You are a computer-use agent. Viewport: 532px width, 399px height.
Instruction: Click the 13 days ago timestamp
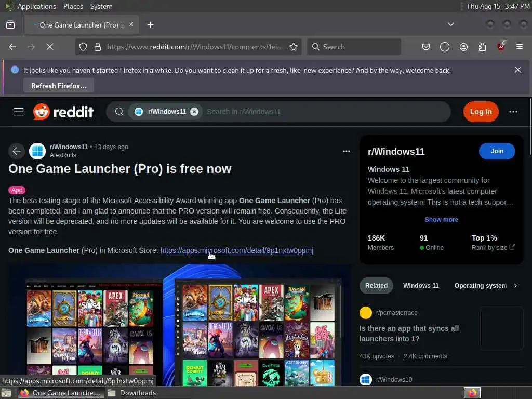point(111,147)
